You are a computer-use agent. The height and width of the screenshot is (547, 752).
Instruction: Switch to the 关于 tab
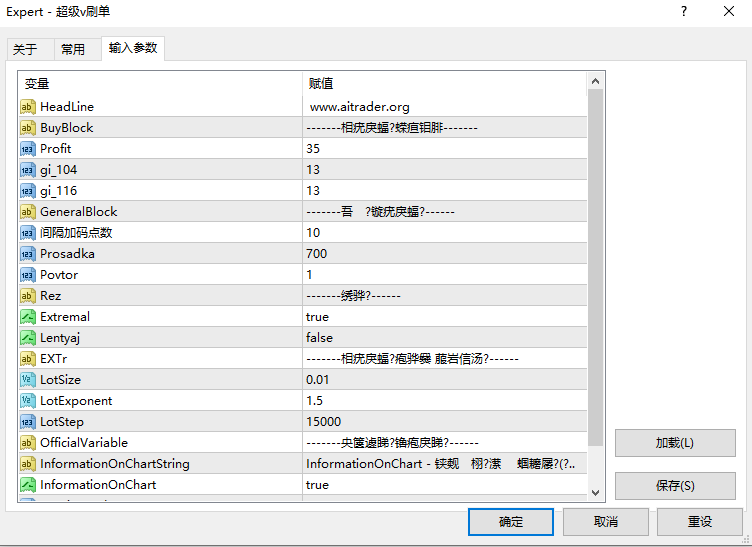(x=25, y=50)
